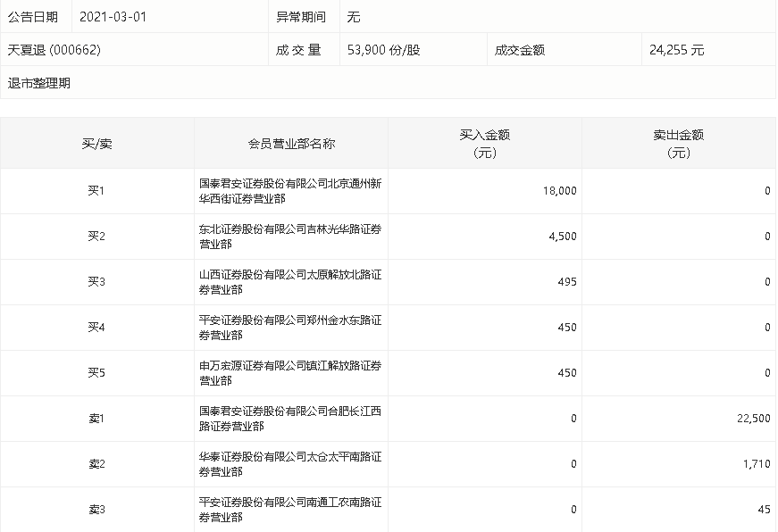Click the 异常期间 label
The height and width of the screenshot is (532, 778).
coord(301,17)
